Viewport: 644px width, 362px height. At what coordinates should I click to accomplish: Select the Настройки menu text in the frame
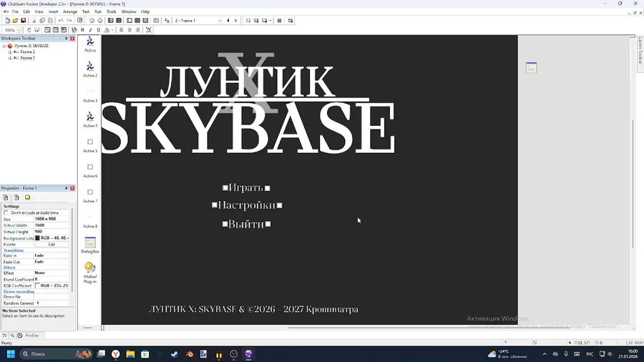point(247,205)
